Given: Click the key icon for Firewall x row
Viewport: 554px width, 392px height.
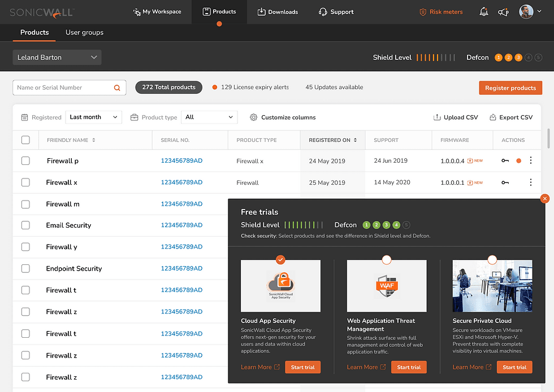Looking at the screenshot, I should (505, 182).
